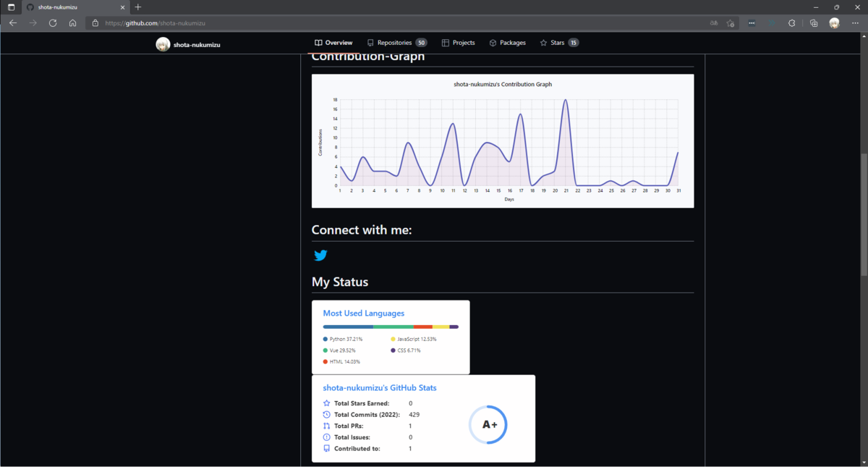Click the shota-nukumizu username link in header

coord(197,45)
